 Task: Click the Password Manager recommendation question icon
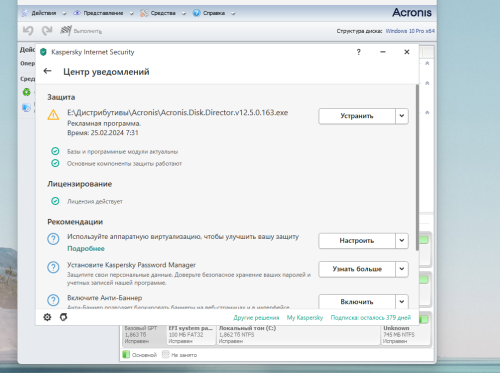click(x=53, y=267)
